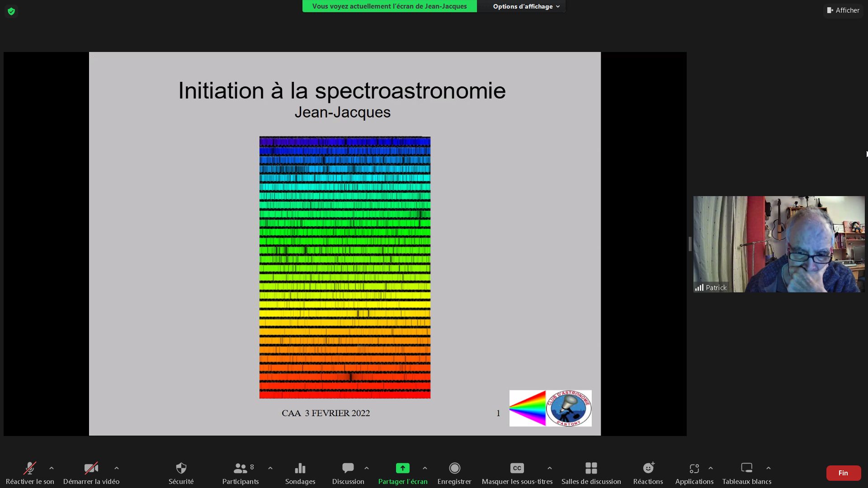Click the video panel resize handle
This screenshot has width=868, height=488.
[690, 244]
